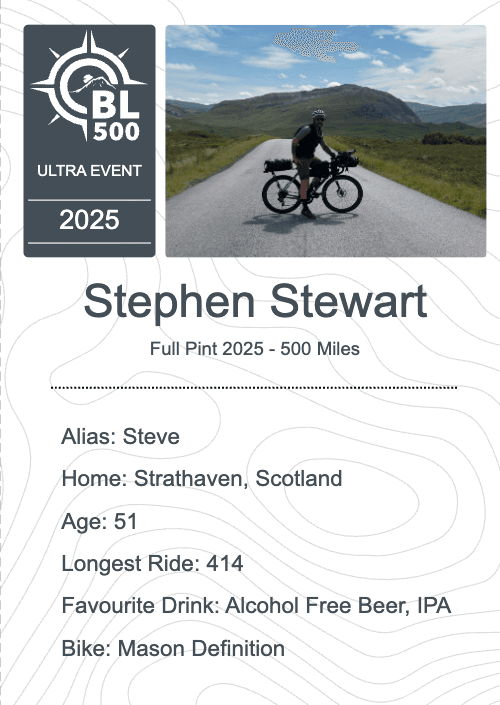Viewport: 500px width, 705px height.
Task: Click the Alias: Steve line
Action: [x=120, y=436]
